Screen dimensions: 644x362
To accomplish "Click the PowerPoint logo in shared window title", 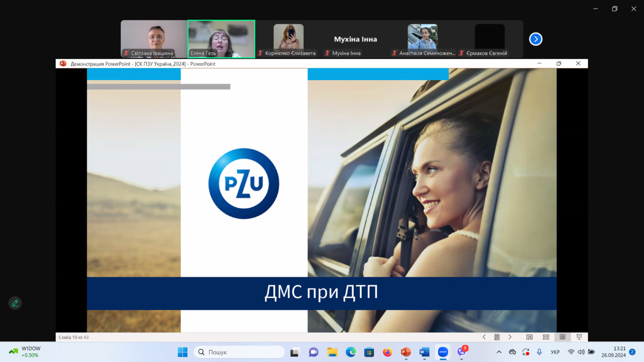I will point(63,64).
